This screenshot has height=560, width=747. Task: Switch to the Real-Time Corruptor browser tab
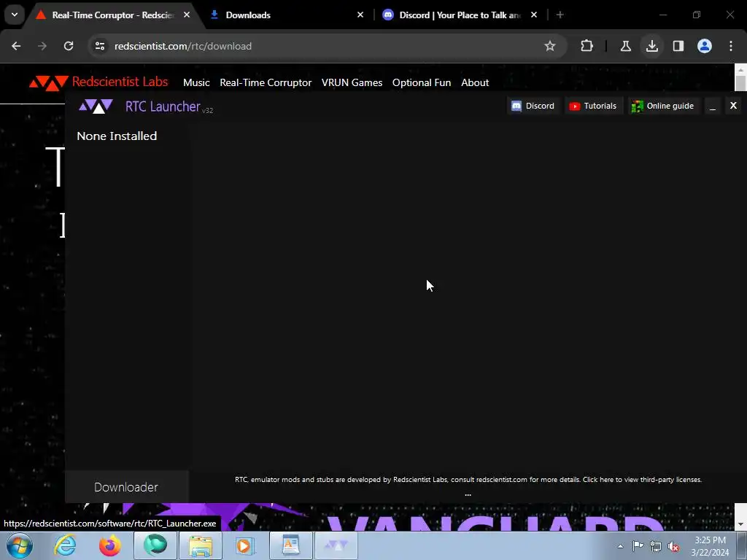pyautogui.click(x=112, y=15)
